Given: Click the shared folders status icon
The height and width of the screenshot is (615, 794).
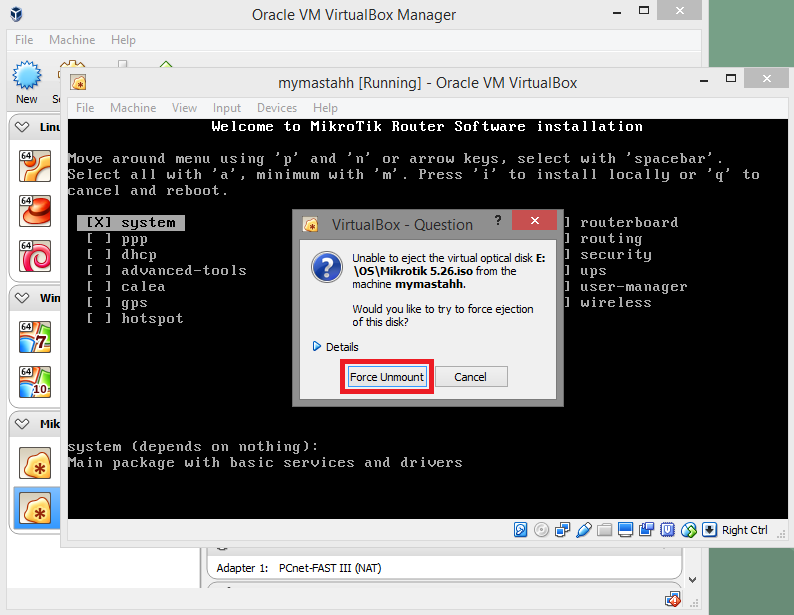Looking at the screenshot, I should pyautogui.click(x=605, y=530).
